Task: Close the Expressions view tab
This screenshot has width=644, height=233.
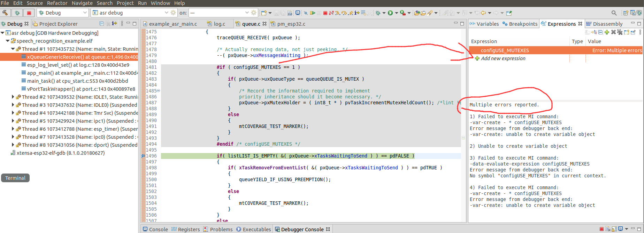Action: (580, 24)
